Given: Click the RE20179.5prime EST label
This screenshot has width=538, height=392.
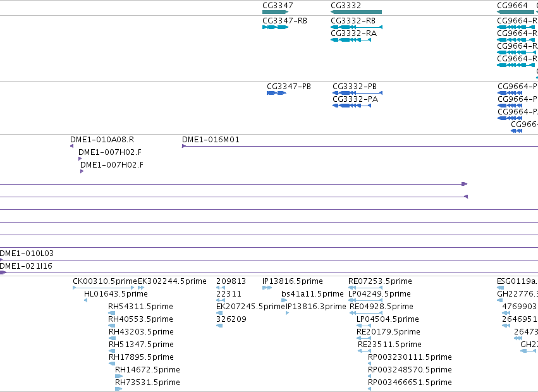Looking at the screenshot, I should 388,332.
